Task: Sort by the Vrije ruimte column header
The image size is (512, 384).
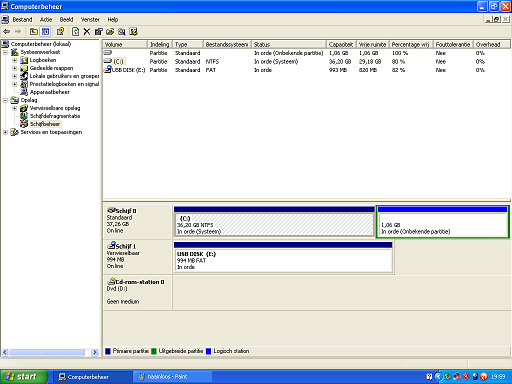Action: [373, 44]
